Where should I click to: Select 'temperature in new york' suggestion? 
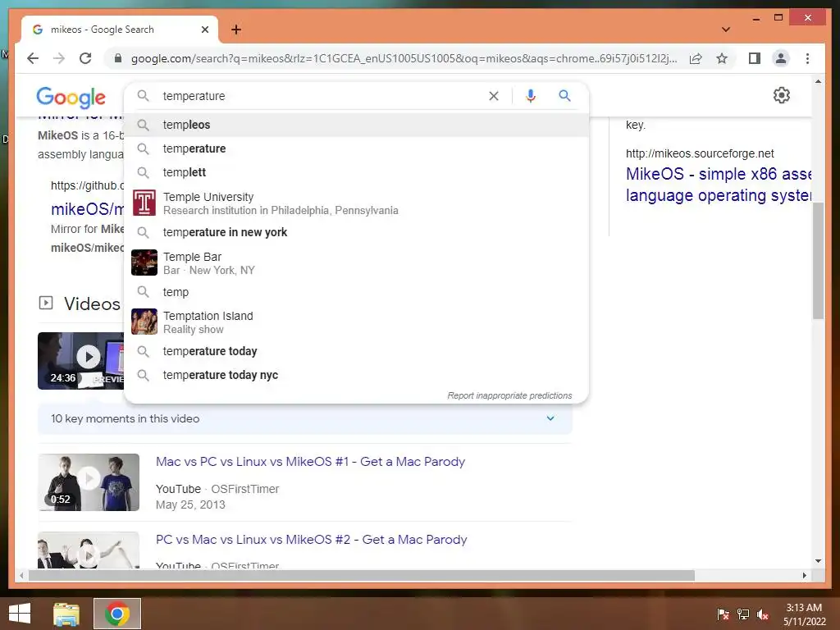pos(356,232)
